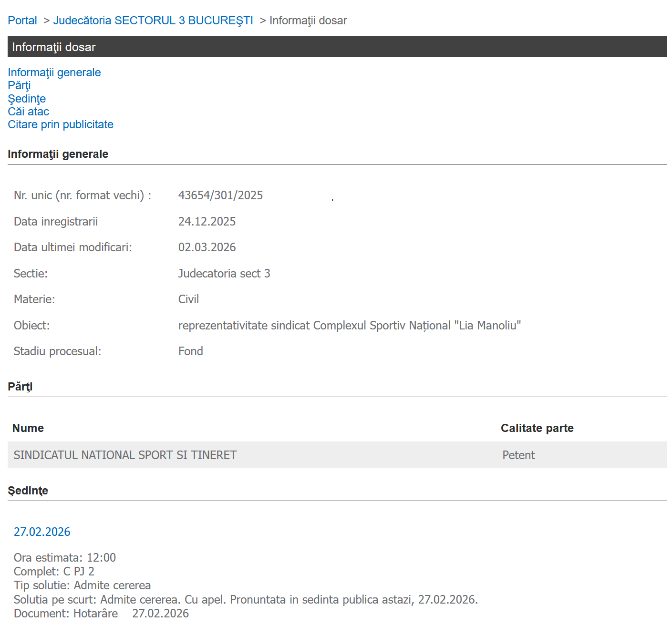Image resolution: width=672 pixels, height=636 pixels.
Task: Click the dark Informaţii dosar title bar
Action: pos(337,47)
